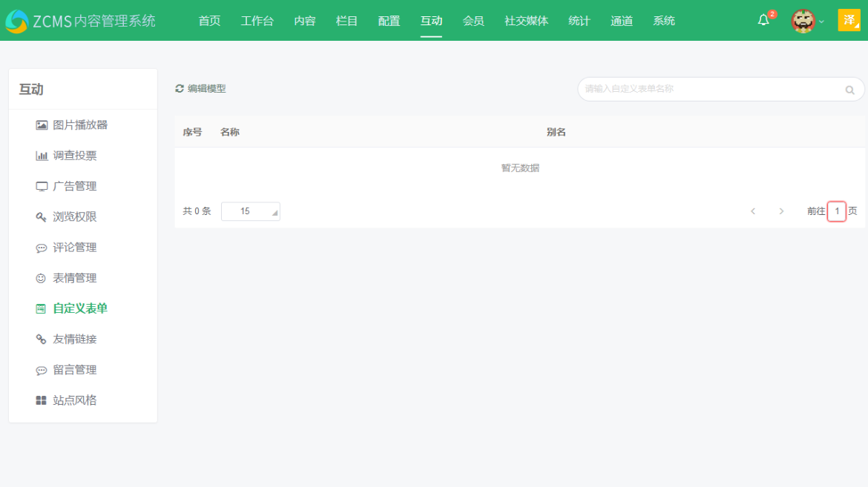Screen dimensions: 868x487
Task: Click the refresh icon beside 编辑模型
Action: pos(180,88)
